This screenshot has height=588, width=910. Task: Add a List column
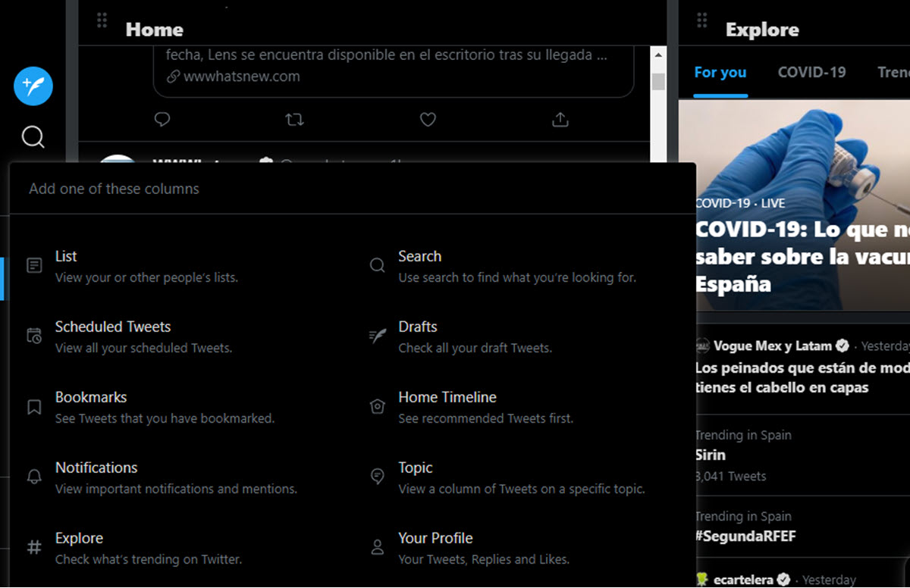click(x=66, y=257)
